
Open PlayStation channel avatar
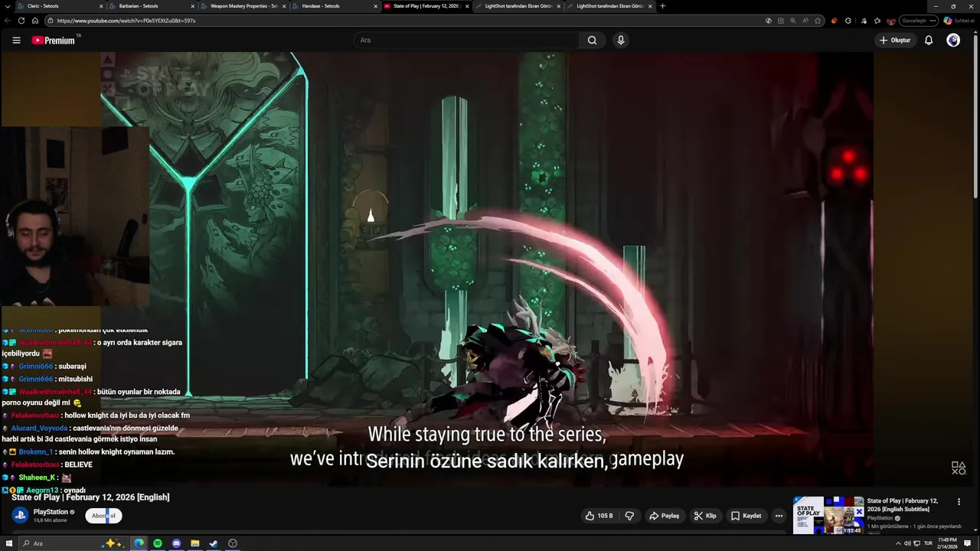20,515
